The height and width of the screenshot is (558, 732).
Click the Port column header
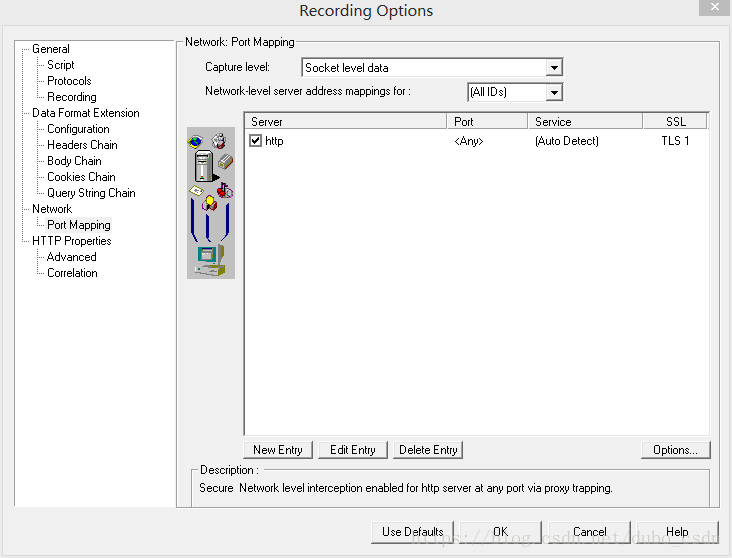click(x=487, y=121)
